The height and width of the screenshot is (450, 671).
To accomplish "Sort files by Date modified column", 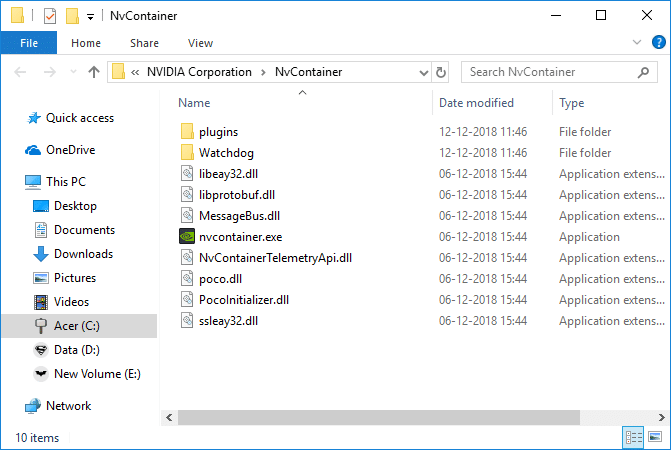I will 476,103.
